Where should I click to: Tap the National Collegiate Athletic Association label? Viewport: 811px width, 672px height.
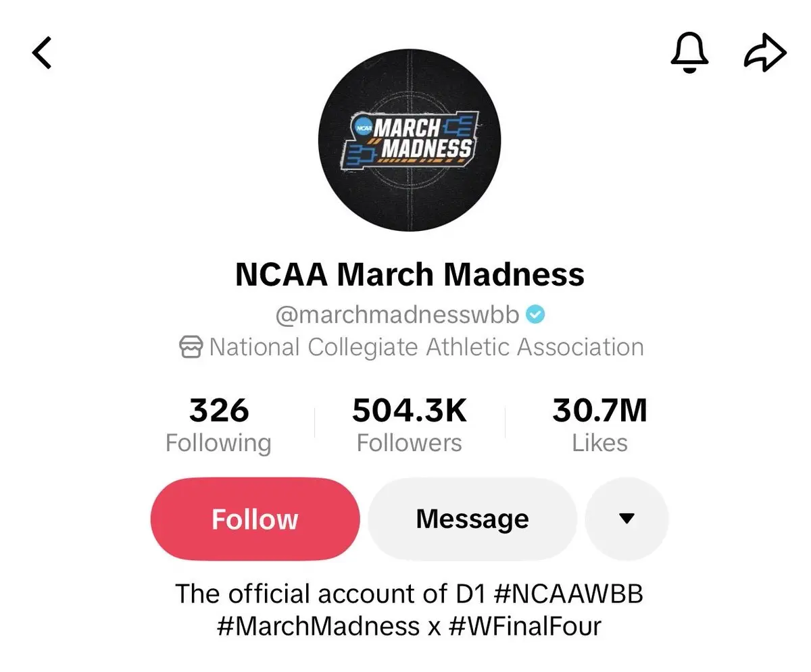coord(426,347)
